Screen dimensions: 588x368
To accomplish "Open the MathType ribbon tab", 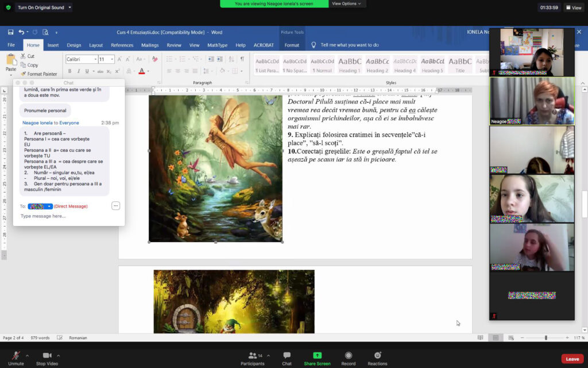I will (218, 45).
